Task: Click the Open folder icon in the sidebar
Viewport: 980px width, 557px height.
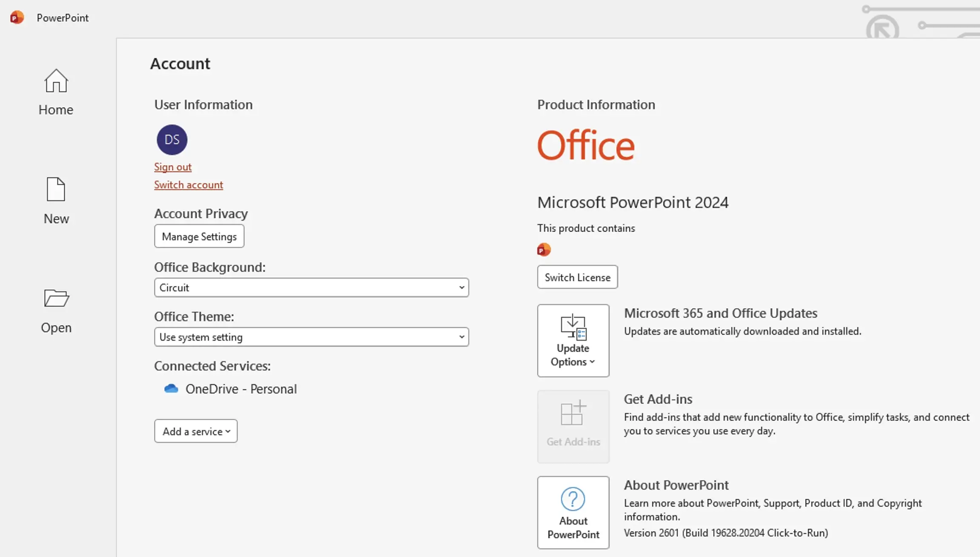Action: coord(56,298)
